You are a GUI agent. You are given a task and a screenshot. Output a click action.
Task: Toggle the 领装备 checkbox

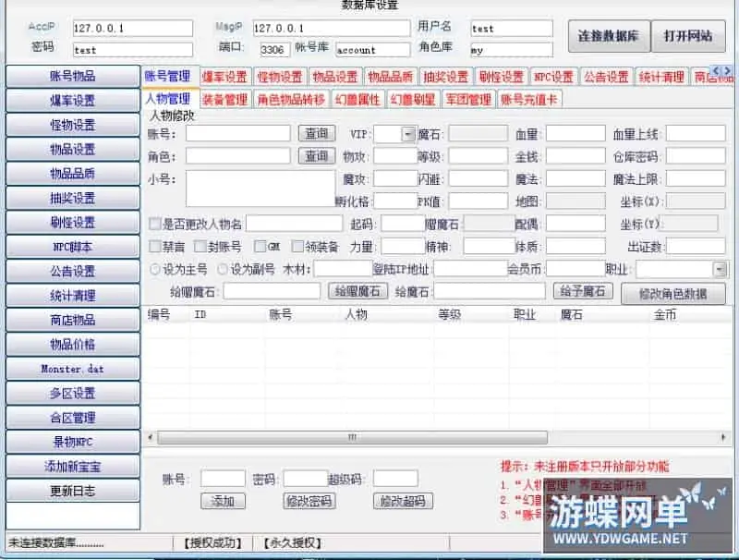click(297, 246)
